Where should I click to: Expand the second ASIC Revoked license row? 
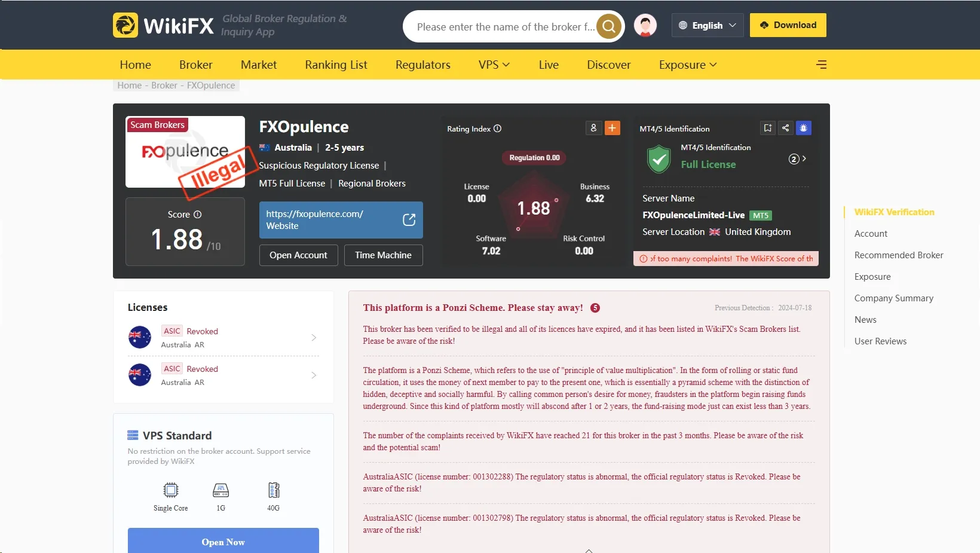(x=223, y=375)
